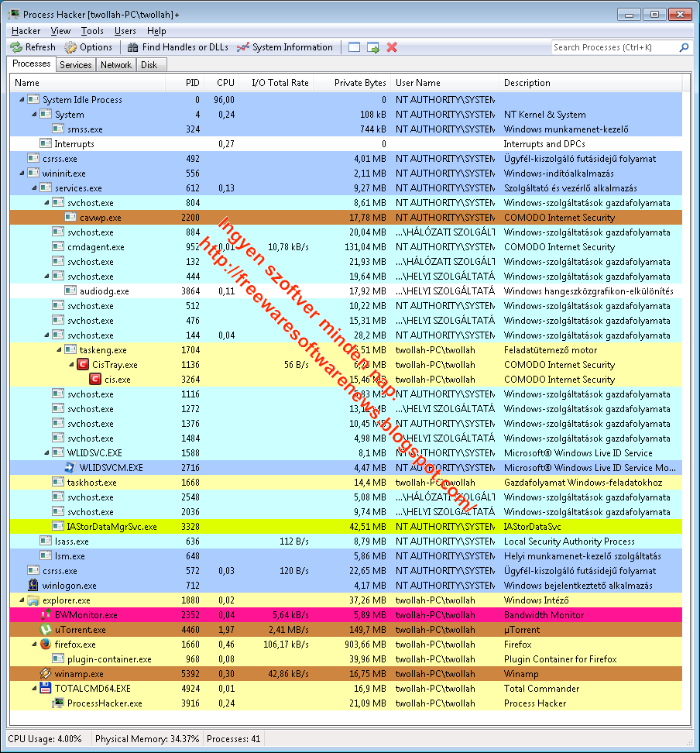Click the BWMonitor.exe icon
This screenshot has height=753, width=700.
point(46,614)
